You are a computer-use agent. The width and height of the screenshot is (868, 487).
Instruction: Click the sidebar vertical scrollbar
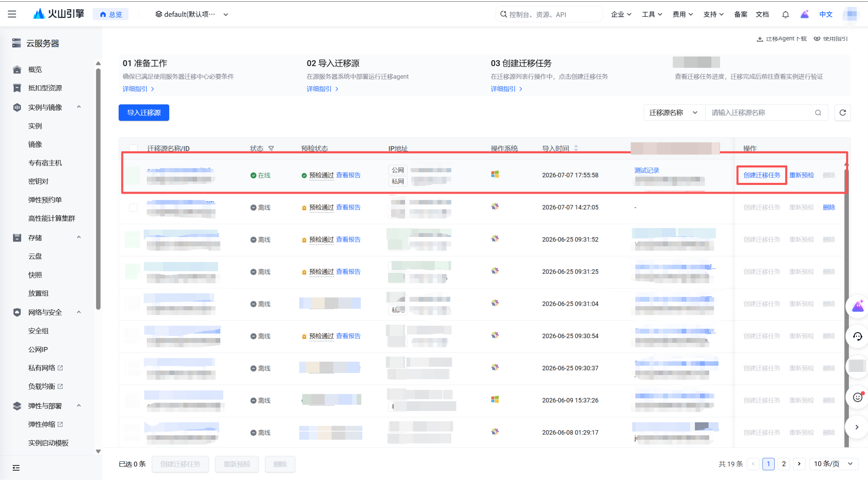pyautogui.click(x=98, y=188)
